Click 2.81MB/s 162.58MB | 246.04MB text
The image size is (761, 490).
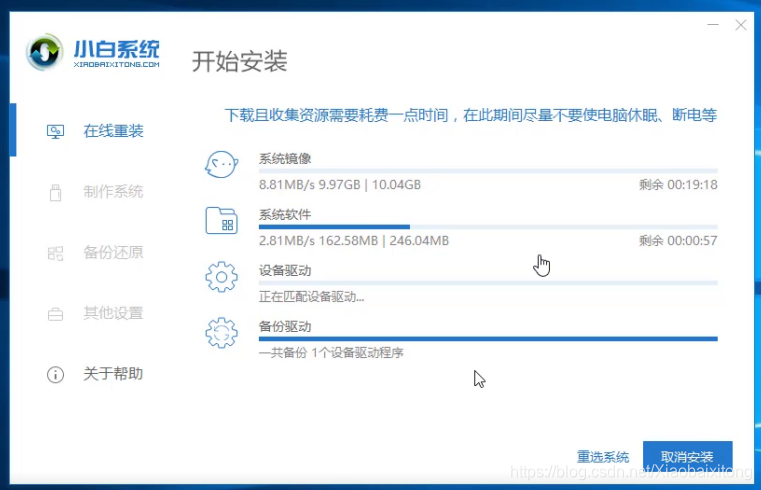click(x=354, y=241)
